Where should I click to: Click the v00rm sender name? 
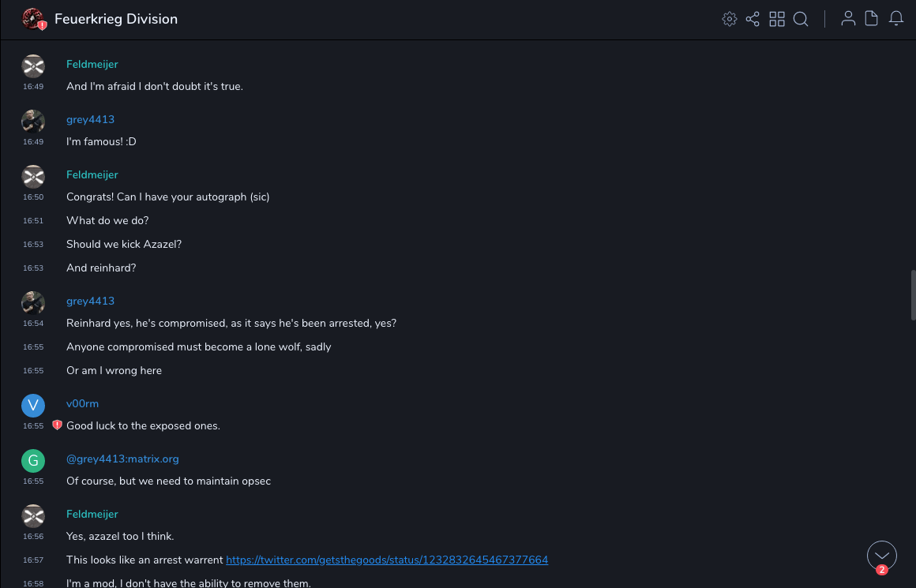[x=82, y=403]
